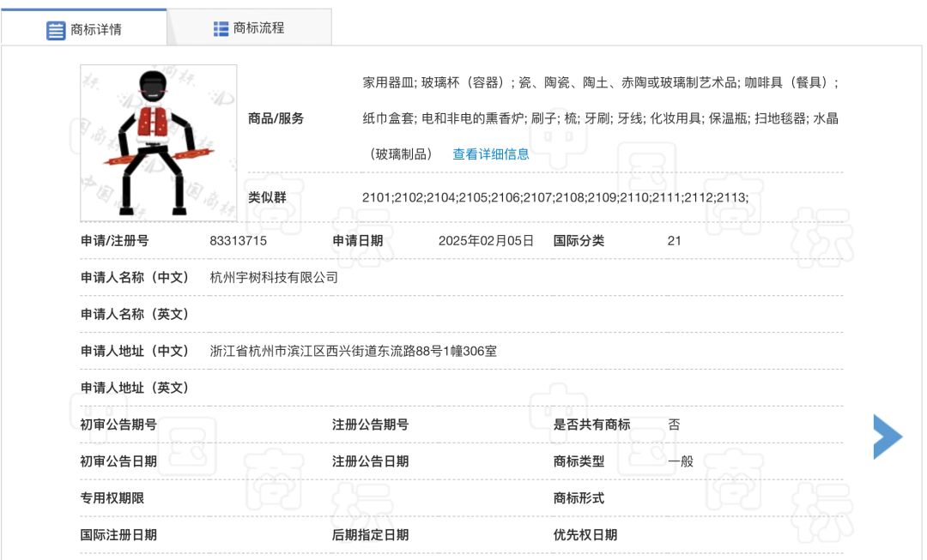Click the 商标类型 label

coord(579,461)
